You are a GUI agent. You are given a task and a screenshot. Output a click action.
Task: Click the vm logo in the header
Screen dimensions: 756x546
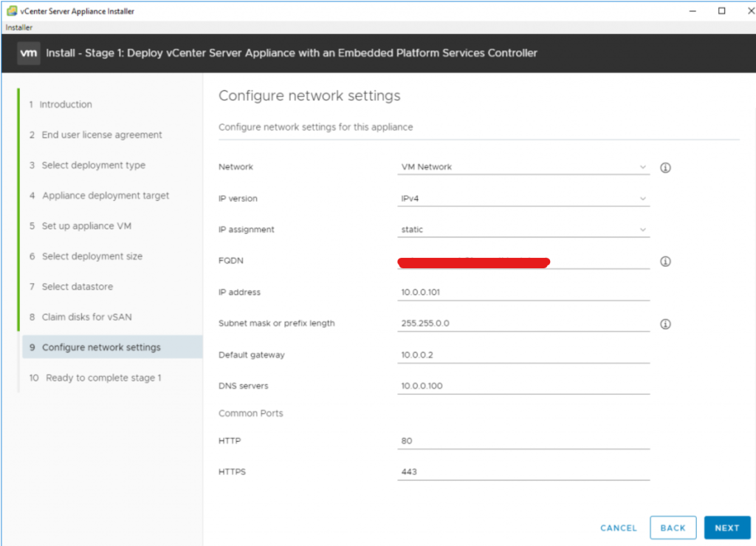[29, 53]
